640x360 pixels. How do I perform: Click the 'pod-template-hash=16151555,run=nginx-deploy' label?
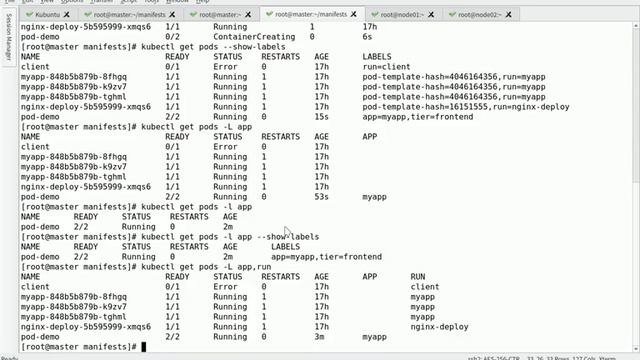[466, 107]
